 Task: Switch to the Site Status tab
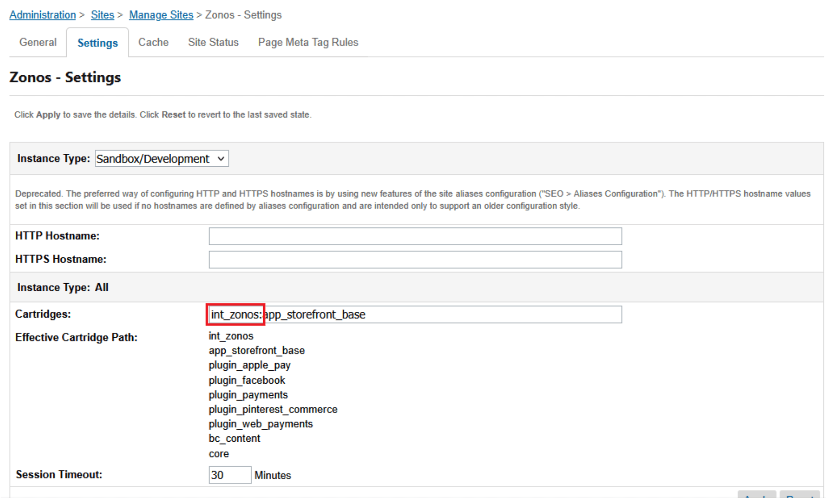click(x=213, y=42)
